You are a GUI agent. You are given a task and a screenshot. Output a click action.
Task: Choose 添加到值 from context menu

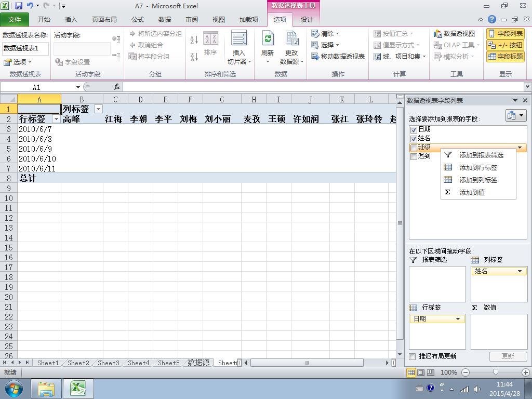click(x=478, y=192)
